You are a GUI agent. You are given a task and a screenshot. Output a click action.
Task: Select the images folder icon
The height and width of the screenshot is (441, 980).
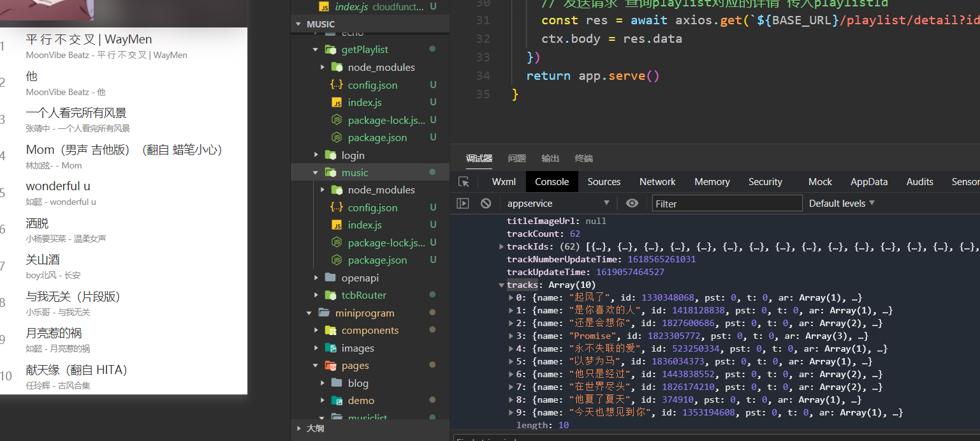click(331, 348)
